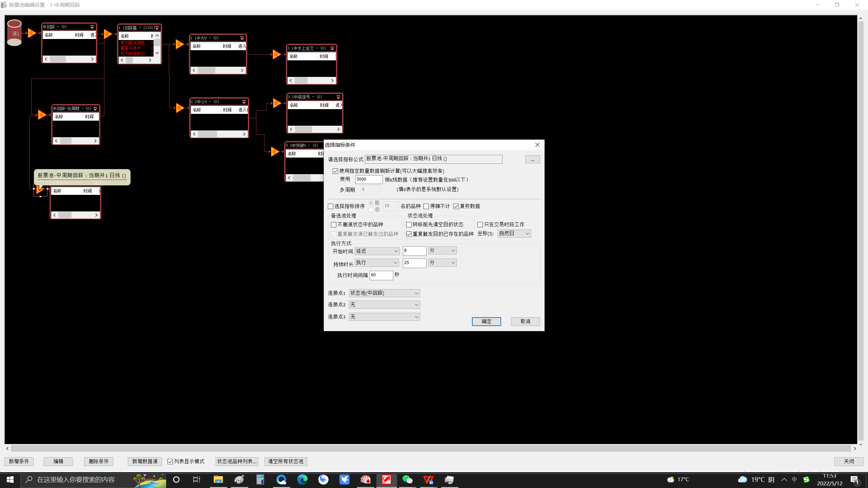The image size is (868, 488).
Task: Open menu icon on 3.2中底信号 pool header
Action: tap(338, 97)
